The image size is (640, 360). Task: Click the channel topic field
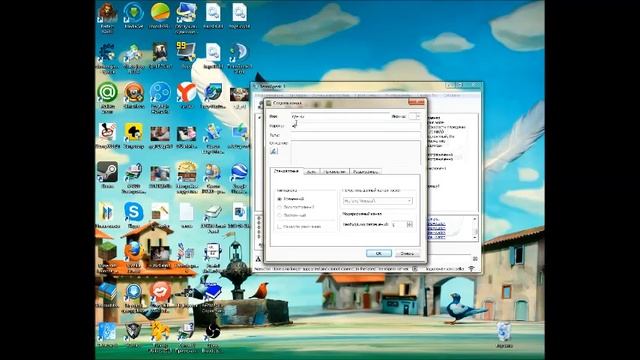[356, 135]
